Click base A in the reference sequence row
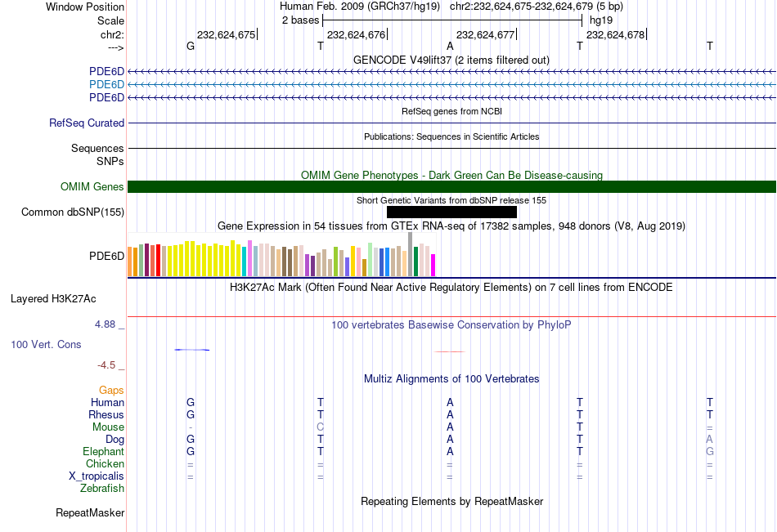777x532 pixels. (450, 46)
